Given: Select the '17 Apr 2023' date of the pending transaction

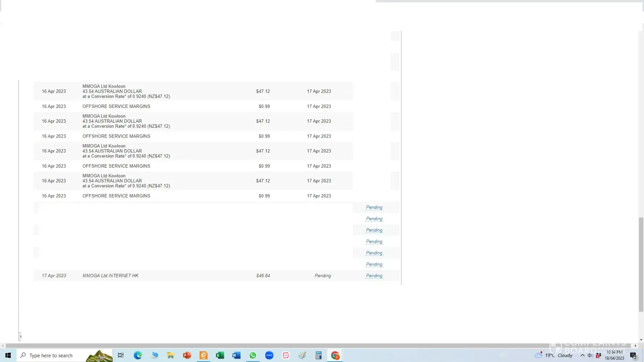Looking at the screenshot, I should click(54, 276).
